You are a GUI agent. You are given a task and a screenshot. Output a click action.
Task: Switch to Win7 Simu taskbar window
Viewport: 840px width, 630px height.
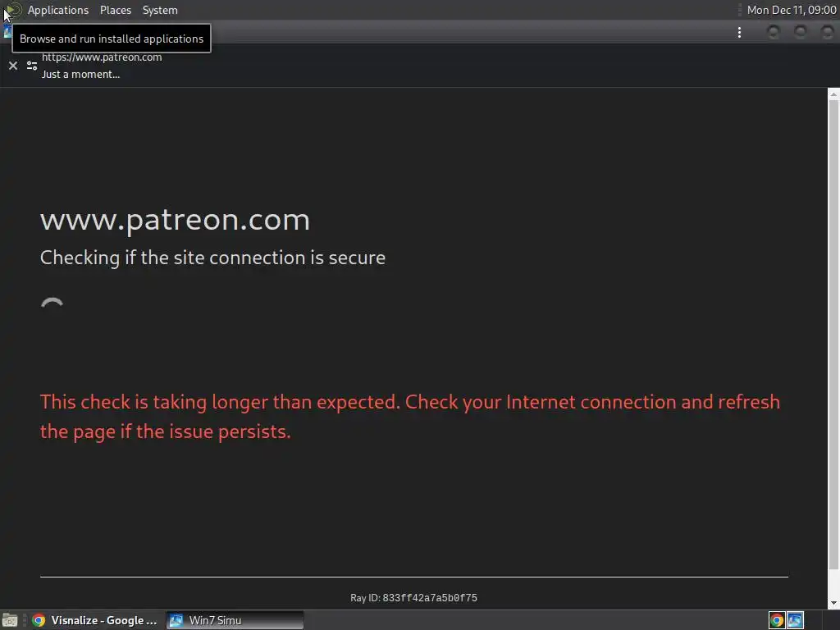[x=235, y=620]
